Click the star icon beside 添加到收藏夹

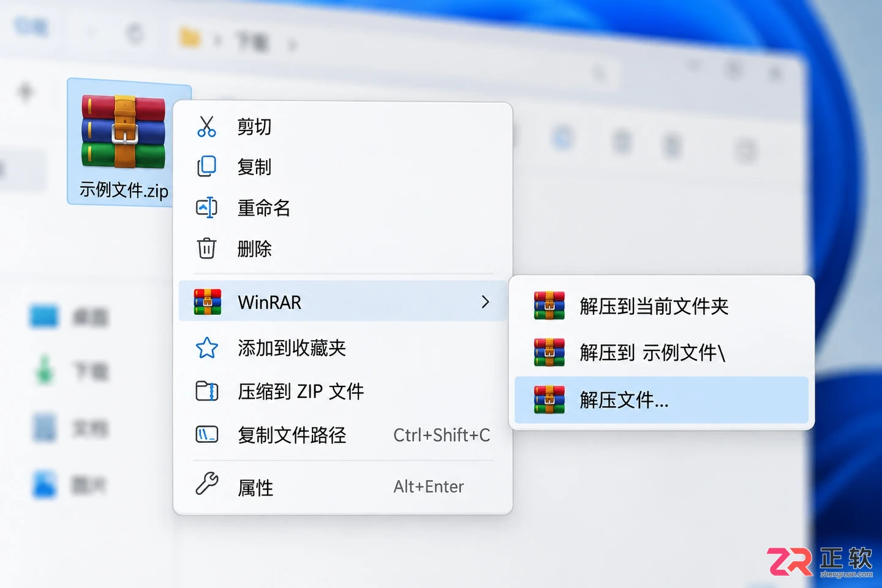[x=207, y=348]
